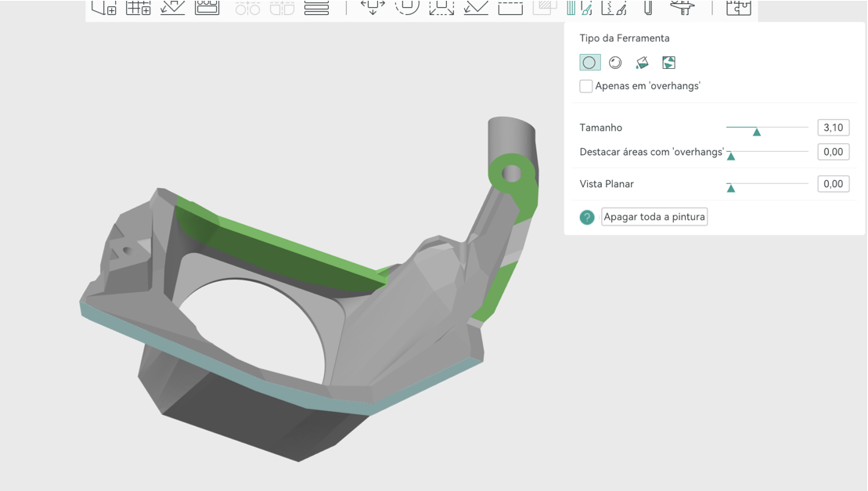Select the sphere brush tool type
The height and width of the screenshot is (491, 868).
(x=615, y=63)
